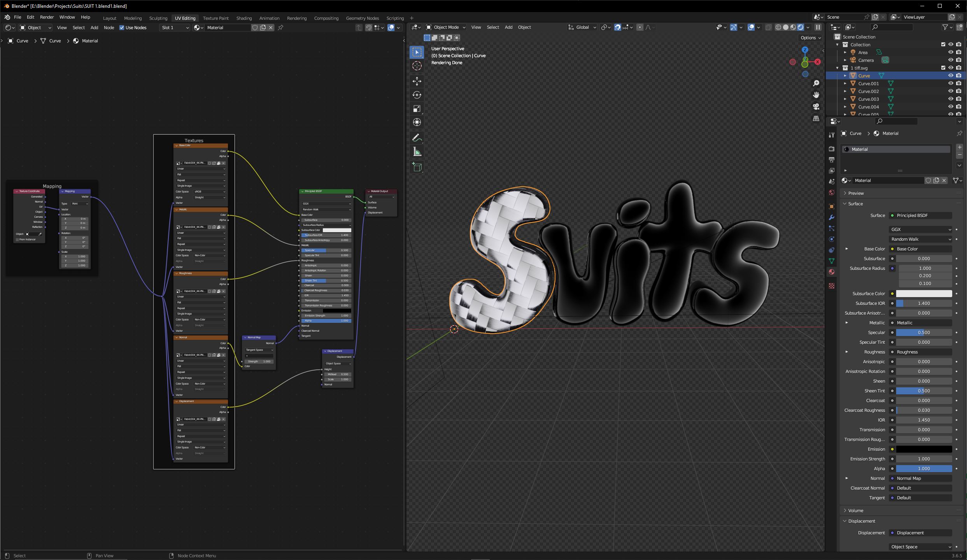Open the Object Data curve properties tab

[x=832, y=261]
